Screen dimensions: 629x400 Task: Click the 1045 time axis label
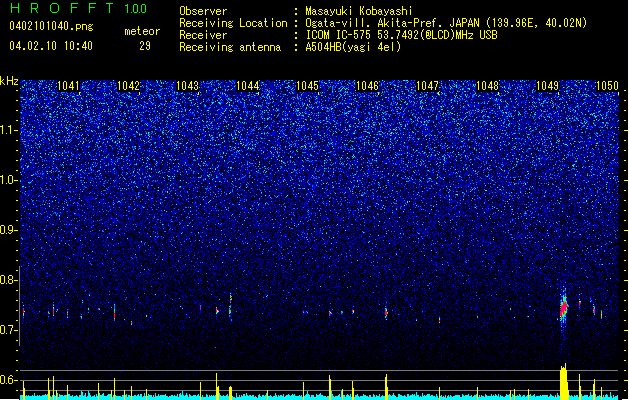307,86
